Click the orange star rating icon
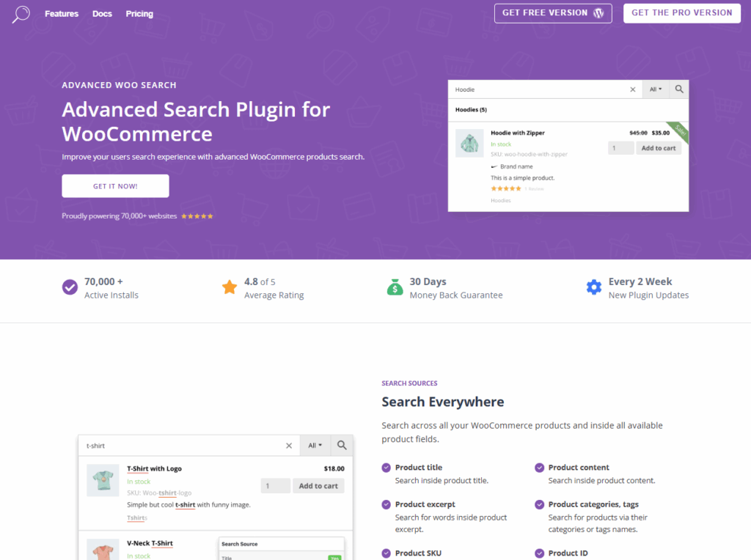Screen dimensions: 751x560 pyautogui.click(x=230, y=287)
